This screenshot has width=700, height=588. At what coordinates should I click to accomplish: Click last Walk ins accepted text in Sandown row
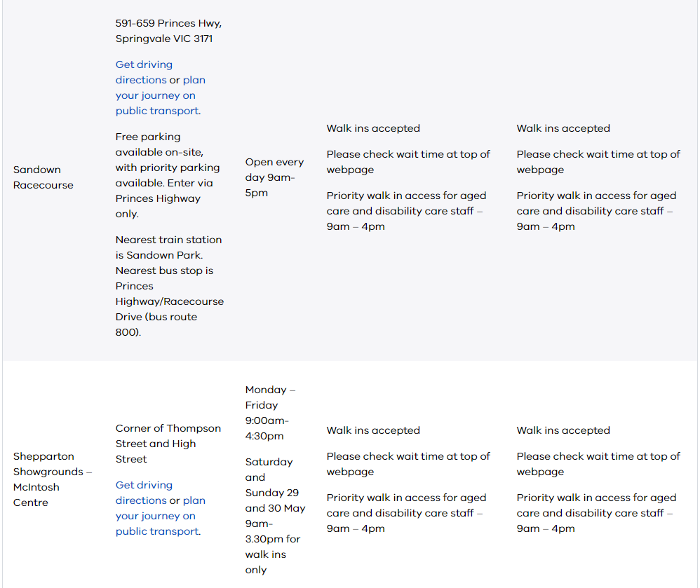563,128
